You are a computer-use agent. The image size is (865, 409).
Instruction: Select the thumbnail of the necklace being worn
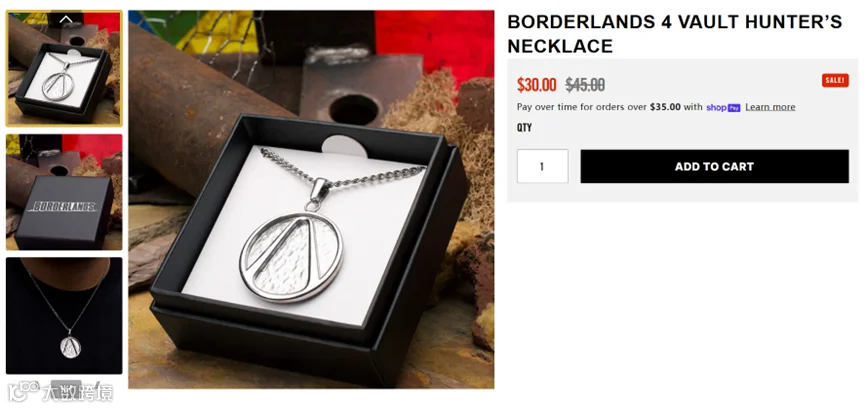(x=64, y=316)
